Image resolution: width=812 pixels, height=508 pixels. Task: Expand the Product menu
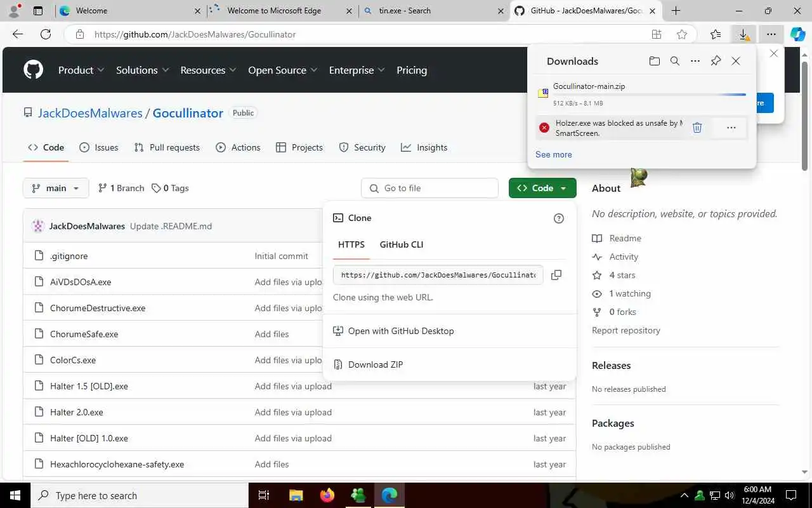[81, 70]
